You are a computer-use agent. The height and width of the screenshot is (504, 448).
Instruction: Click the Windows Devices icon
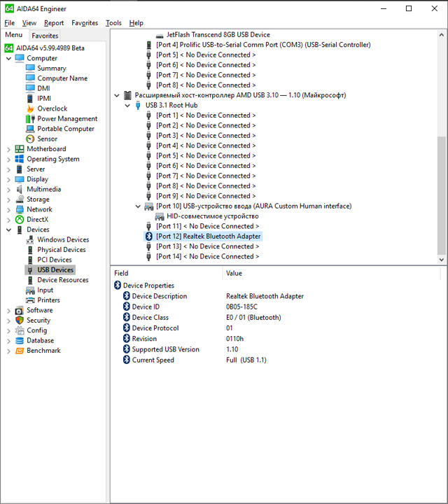(30, 239)
